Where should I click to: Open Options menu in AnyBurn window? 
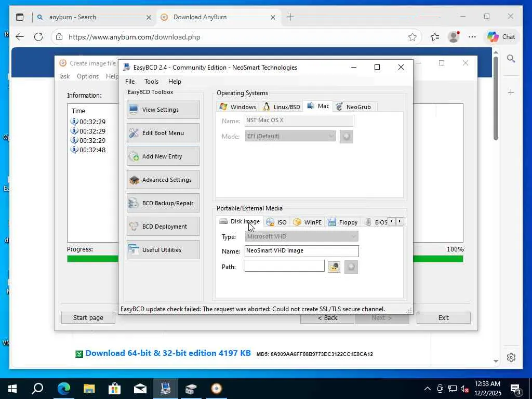(x=87, y=76)
